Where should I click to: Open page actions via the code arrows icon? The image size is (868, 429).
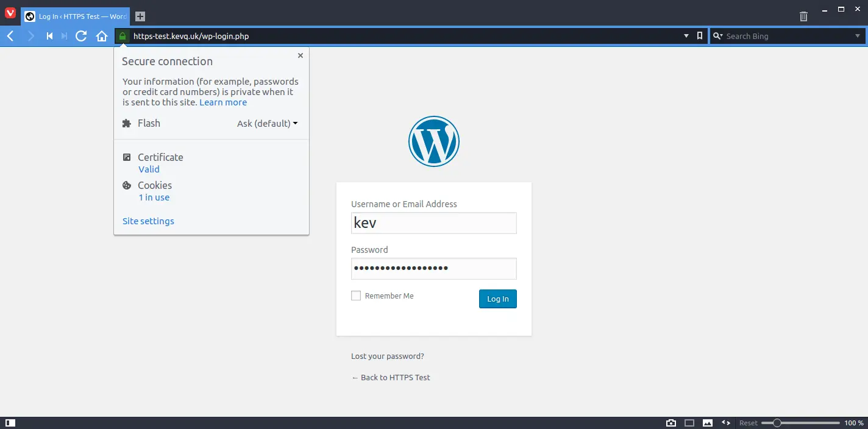point(725,422)
